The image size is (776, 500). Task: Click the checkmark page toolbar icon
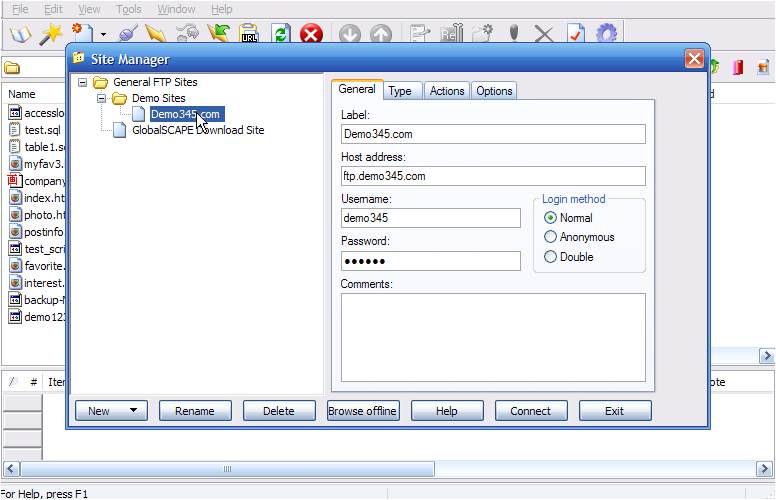tap(576, 34)
